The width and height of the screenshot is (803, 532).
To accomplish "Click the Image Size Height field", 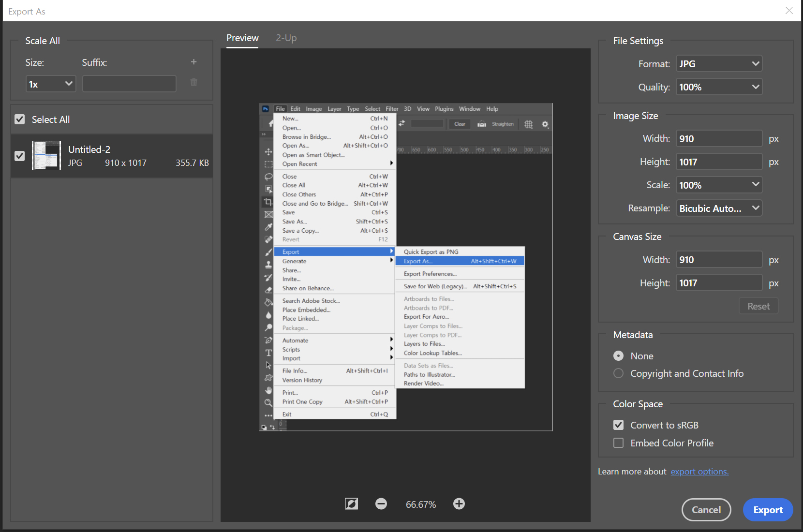I will coord(719,162).
